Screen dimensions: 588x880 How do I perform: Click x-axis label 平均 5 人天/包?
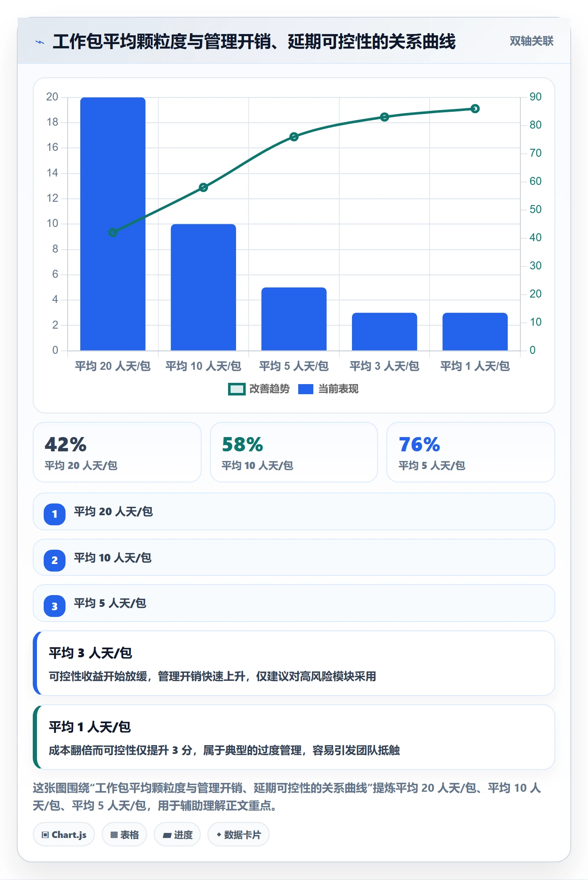coord(294,366)
